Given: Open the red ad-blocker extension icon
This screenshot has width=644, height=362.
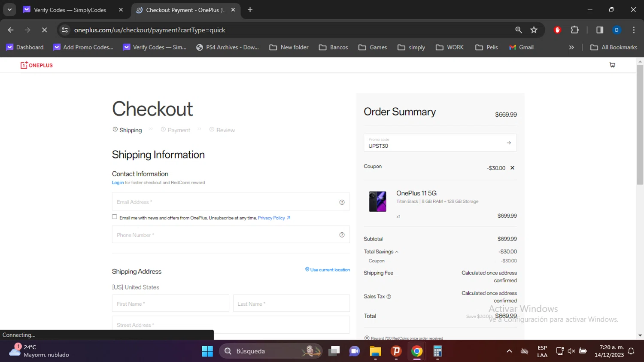Looking at the screenshot, I should point(557,30).
